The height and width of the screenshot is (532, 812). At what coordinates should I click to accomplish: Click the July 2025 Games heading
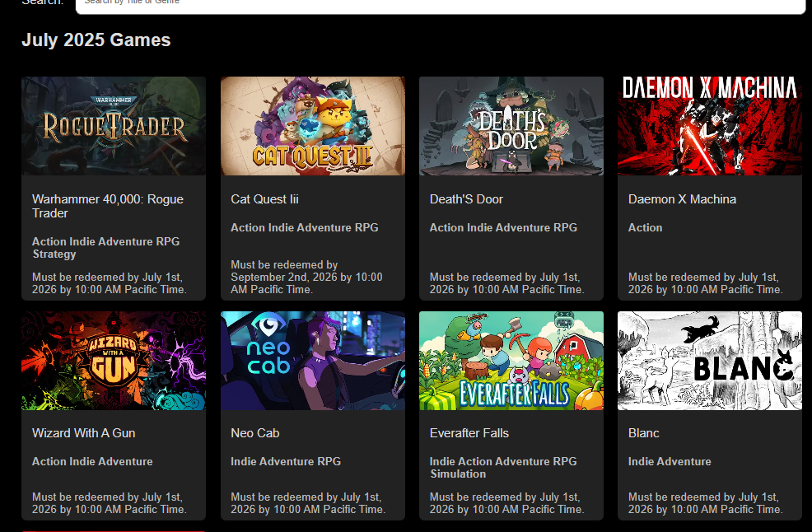click(x=96, y=40)
